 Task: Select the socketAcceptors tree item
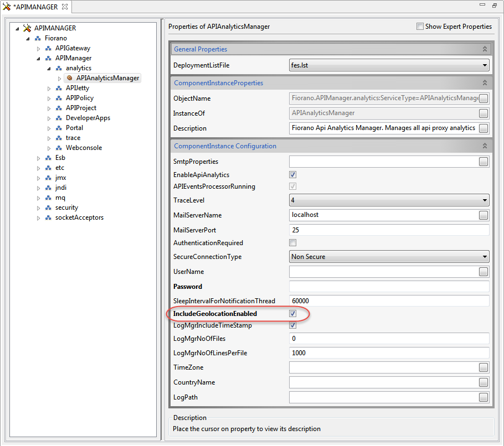click(79, 217)
